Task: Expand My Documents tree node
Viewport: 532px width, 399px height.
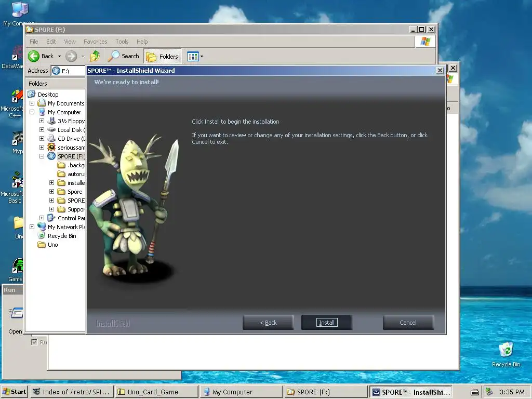Action: coord(32,103)
